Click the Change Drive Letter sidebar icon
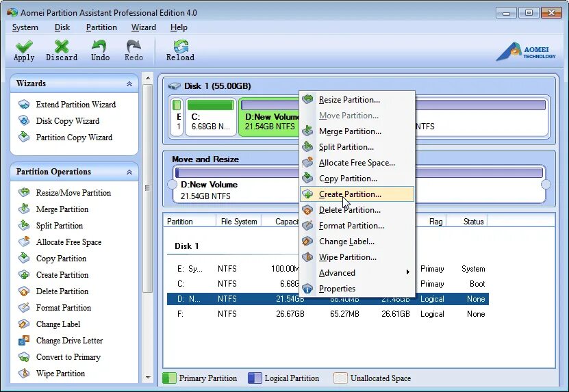 [x=24, y=341]
